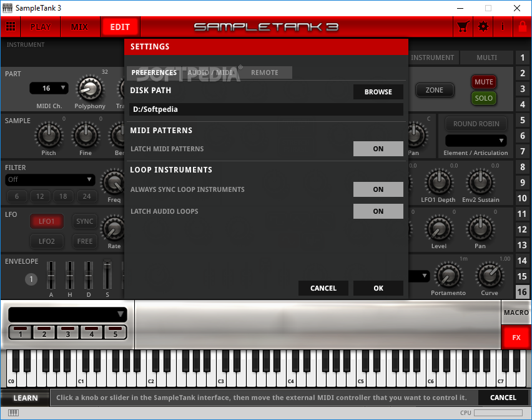Click the Polyphony knob
This screenshot has width=532, height=420.
pos(90,89)
